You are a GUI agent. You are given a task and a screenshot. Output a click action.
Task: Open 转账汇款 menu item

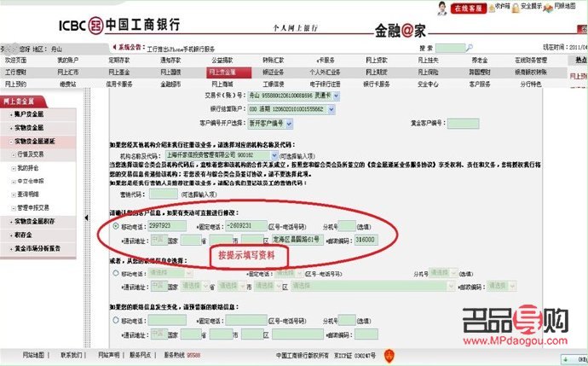click(x=274, y=60)
